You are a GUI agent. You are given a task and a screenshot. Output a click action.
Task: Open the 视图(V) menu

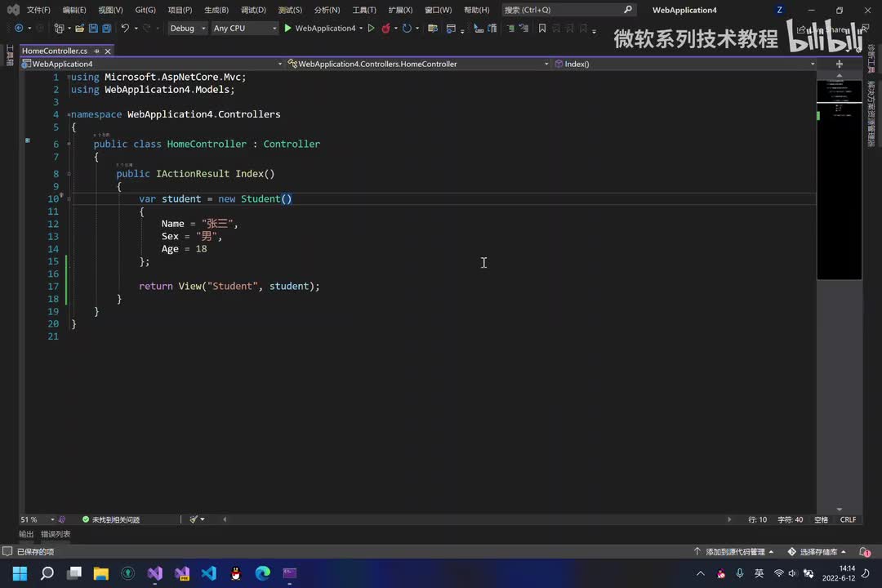click(110, 10)
